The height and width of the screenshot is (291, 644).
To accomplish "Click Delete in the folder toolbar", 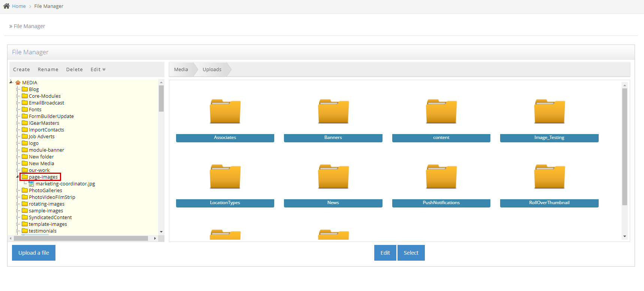I will coord(74,70).
